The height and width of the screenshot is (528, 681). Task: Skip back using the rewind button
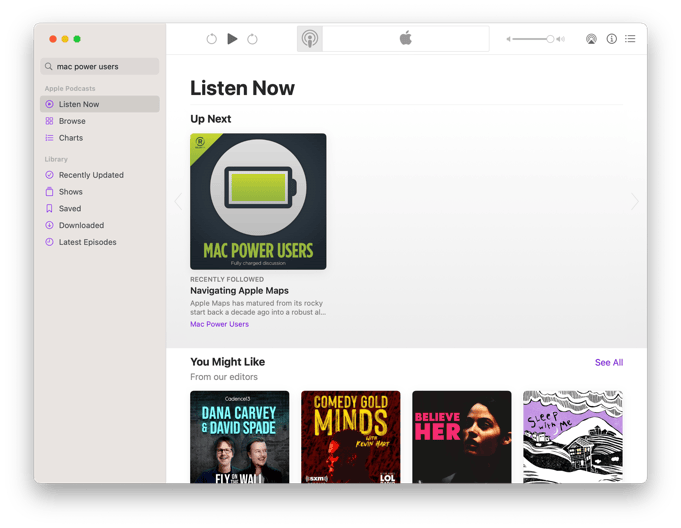point(212,39)
